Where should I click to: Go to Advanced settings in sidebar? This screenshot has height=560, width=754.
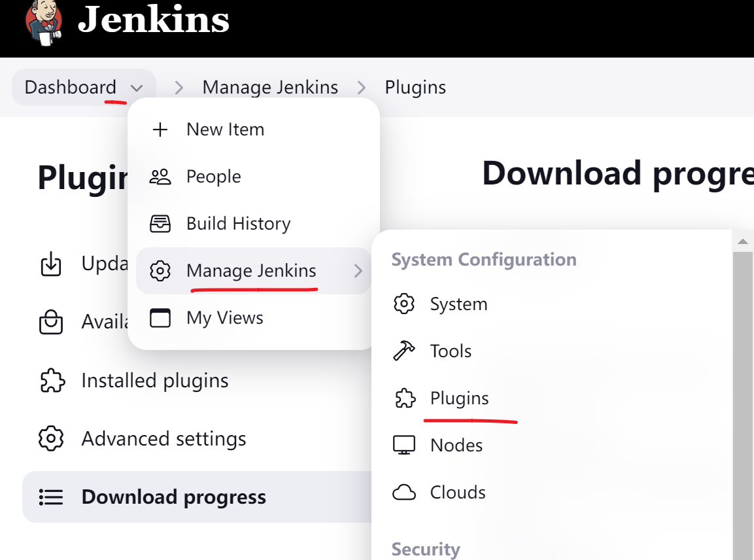(x=163, y=439)
